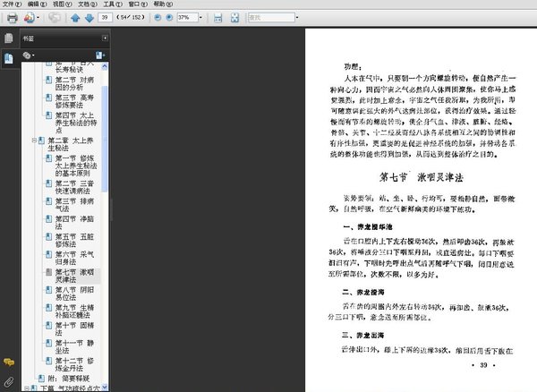The image size is (537, 392).
Task: Select bookmark 第十节 固精法
Action: 74,328
